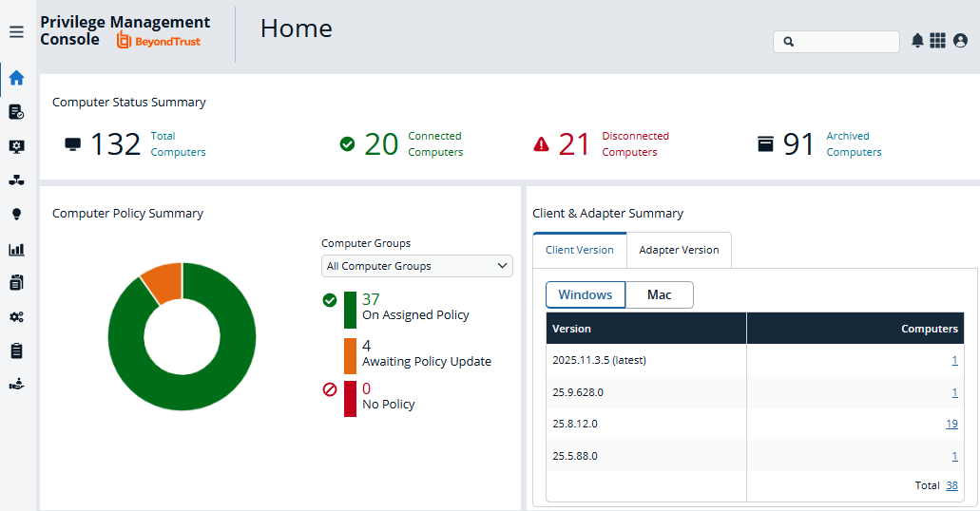Select the Client Version tab
Viewport: 980px width, 511px height.
coord(580,250)
